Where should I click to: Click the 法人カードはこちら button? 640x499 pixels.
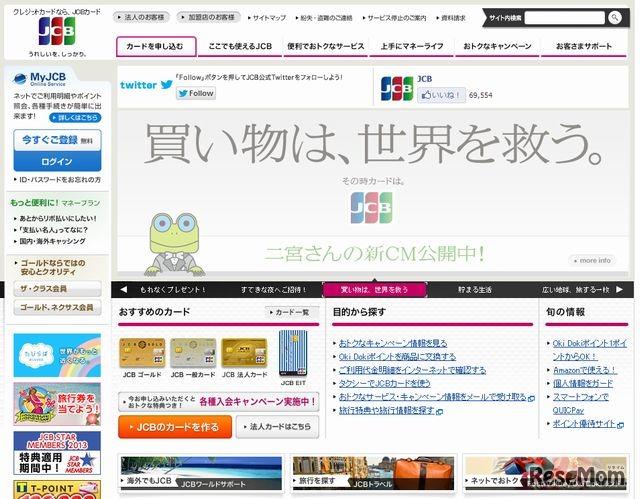click(277, 427)
